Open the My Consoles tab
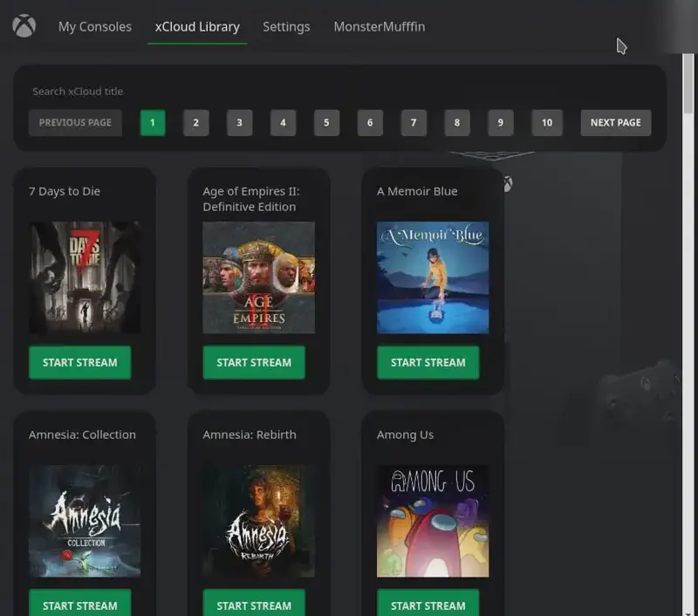Viewport: 698px width, 616px height. tap(94, 26)
